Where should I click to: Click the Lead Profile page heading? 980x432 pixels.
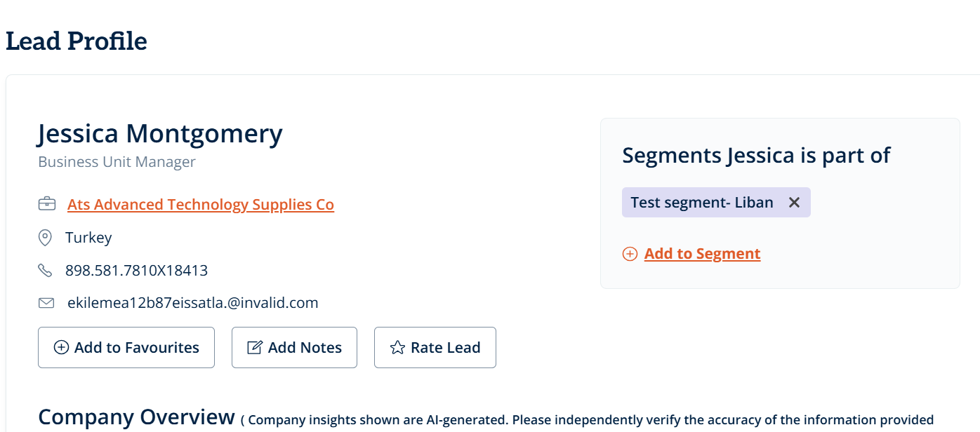[77, 41]
